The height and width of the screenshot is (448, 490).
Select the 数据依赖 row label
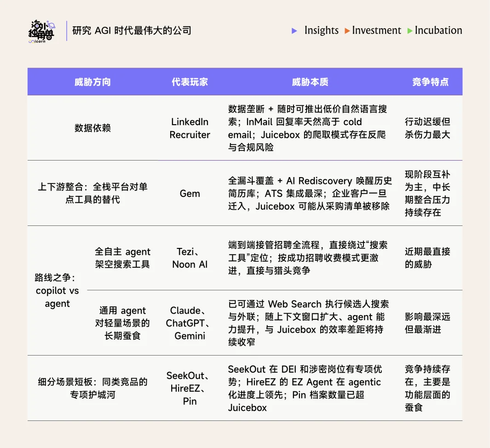click(x=92, y=128)
